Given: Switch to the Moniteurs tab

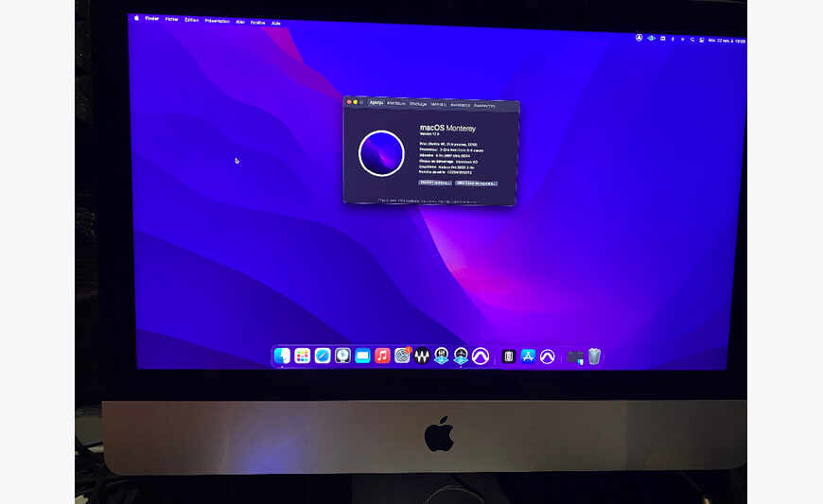Looking at the screenshot, I should click(x=396, y=103).
